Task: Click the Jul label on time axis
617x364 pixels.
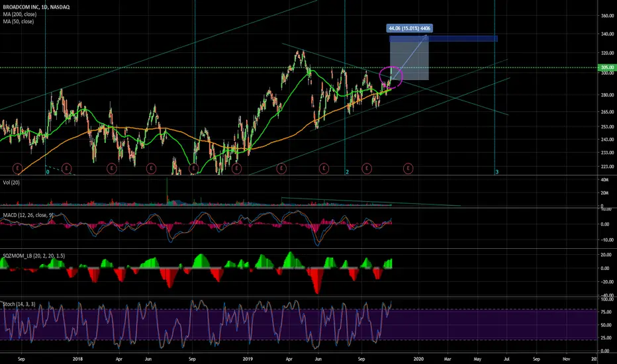Action: [x=506, y=359]
